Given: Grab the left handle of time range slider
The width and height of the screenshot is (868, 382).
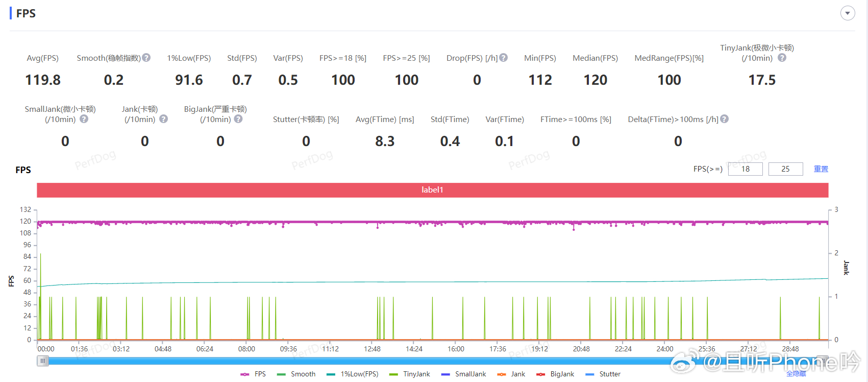Looking at the screenshot, I should point(43,361).
